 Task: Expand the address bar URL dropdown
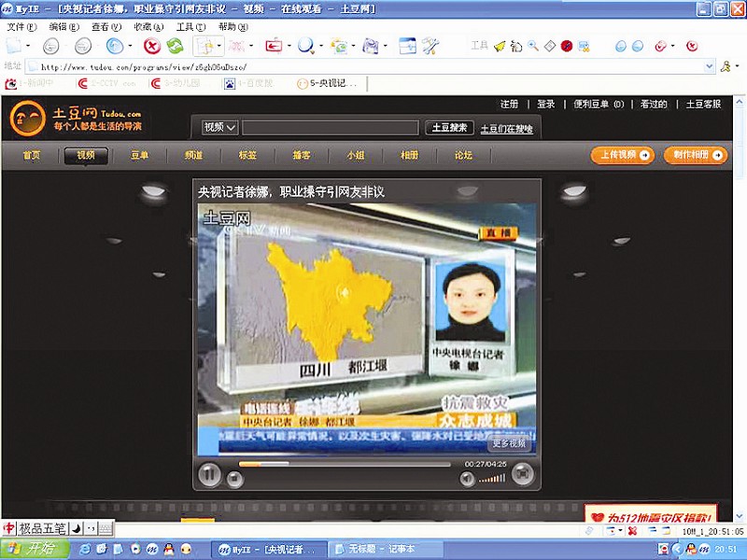707,67
